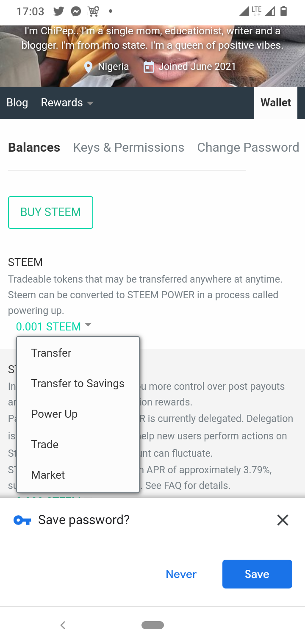Tap the location pin icon near Nigeria

tap(89, 67)
